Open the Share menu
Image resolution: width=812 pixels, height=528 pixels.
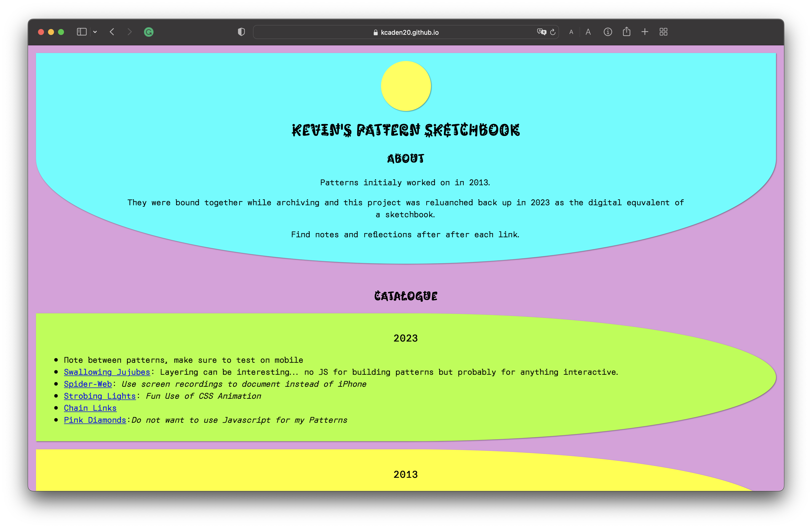[x=626, y=32]
